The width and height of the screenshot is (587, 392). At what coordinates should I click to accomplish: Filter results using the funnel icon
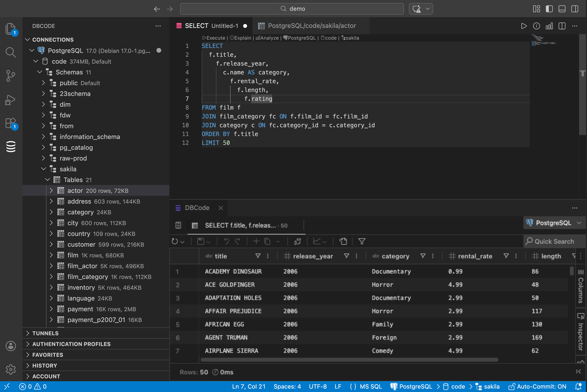(362, 241)
